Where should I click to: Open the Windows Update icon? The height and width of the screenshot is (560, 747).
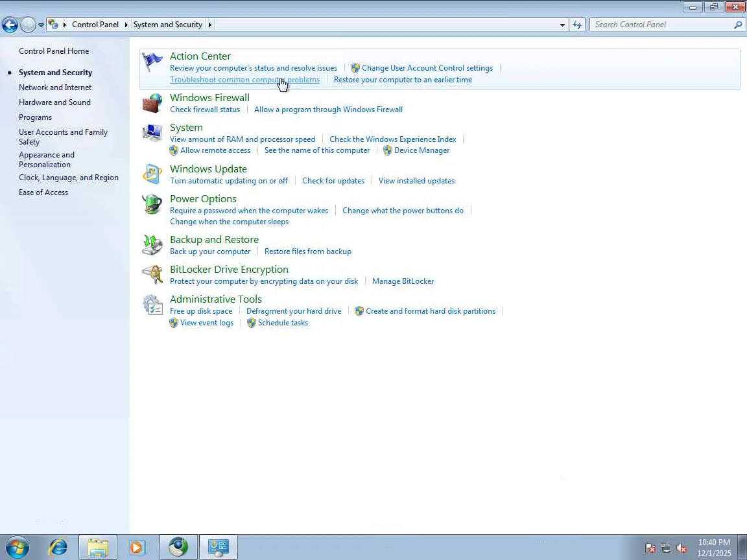coord(152,174)
